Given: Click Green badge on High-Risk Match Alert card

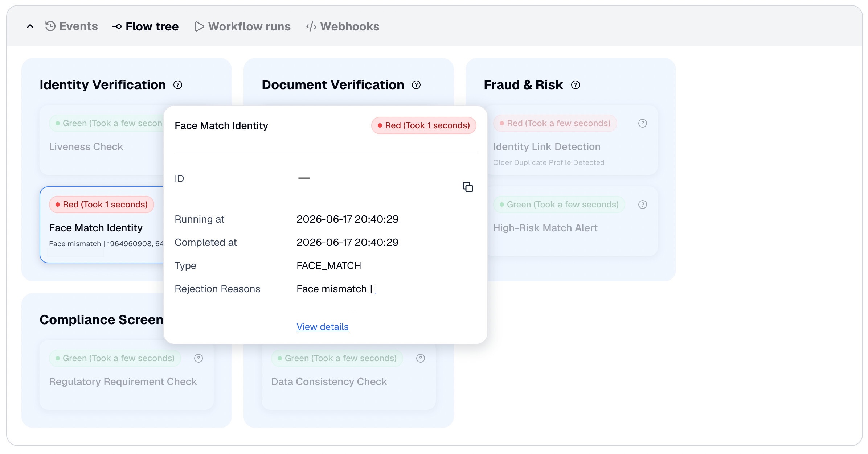Looking at the screenshot, I should 559,205.
